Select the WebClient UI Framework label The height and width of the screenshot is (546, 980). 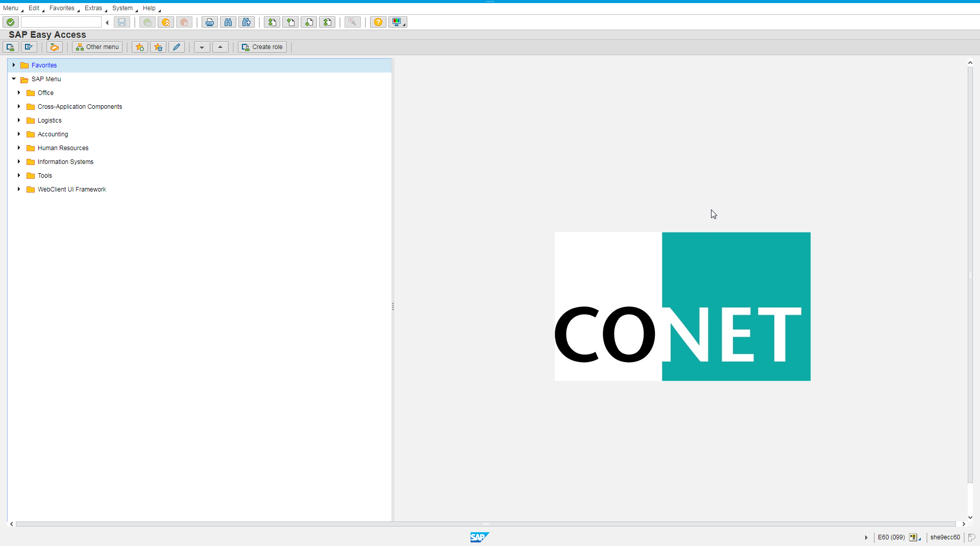72,189
